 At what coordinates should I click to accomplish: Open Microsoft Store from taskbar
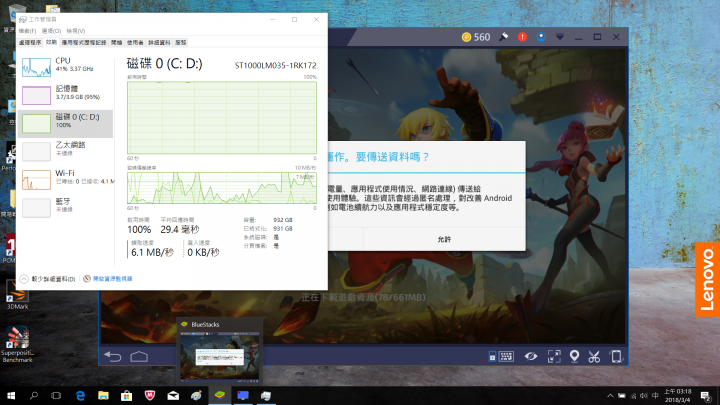(x=127, y=395)
